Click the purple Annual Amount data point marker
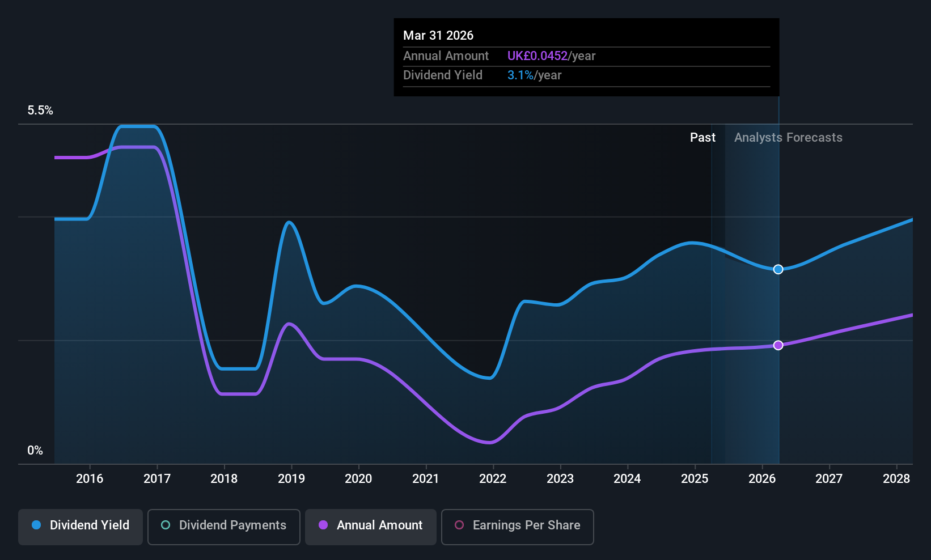The width and height of the screenshot is (931, 560). pos(778,345)
